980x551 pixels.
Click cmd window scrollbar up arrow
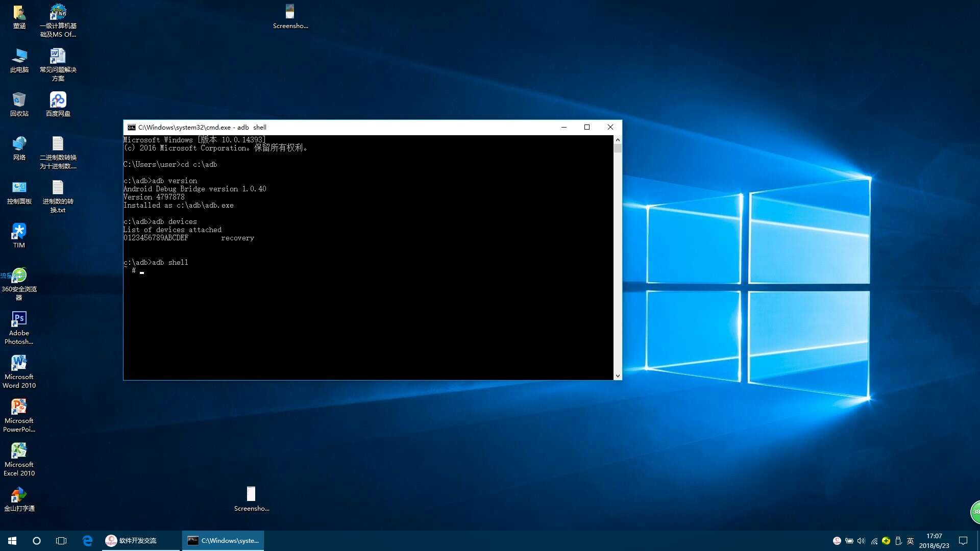click(618, 140)
